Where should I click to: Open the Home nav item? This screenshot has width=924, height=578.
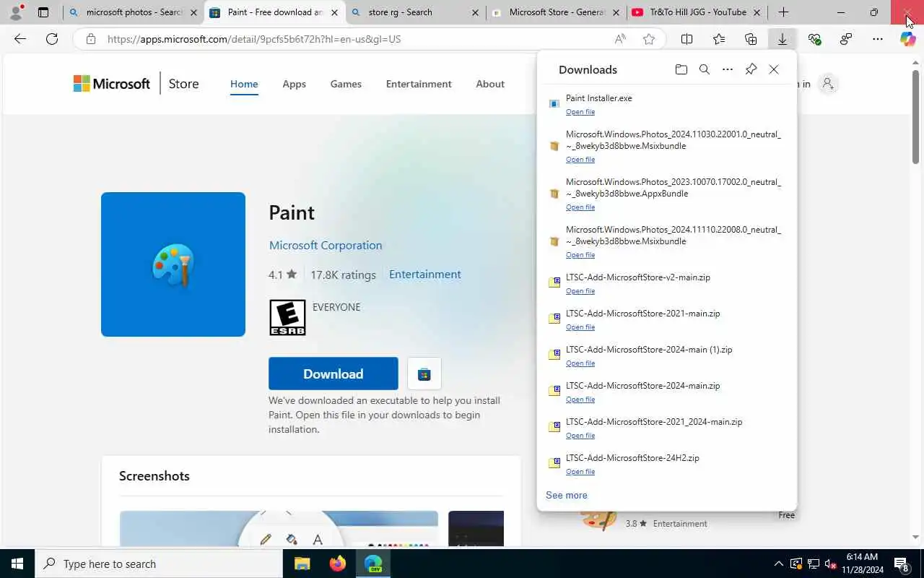coord(244,84)
